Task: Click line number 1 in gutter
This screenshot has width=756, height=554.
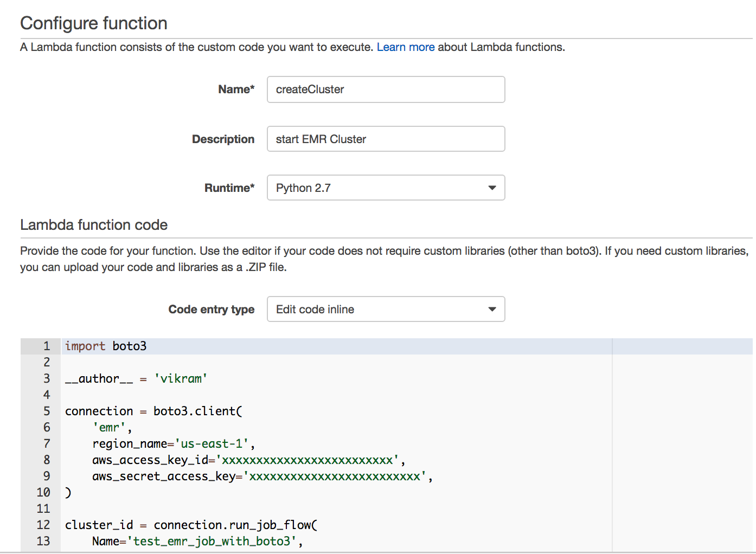Action: click(47, 346)
